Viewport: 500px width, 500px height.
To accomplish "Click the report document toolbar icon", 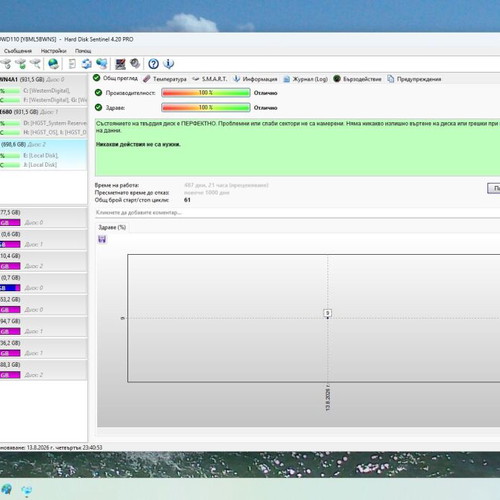I will pyautogui.click(x=72, y=63).
